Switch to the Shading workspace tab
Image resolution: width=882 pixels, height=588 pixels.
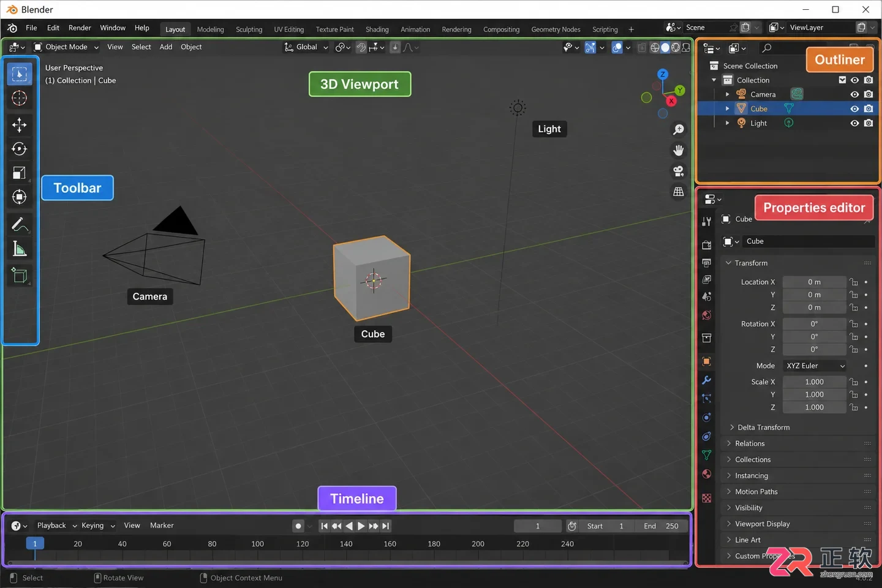coord(377,29)
